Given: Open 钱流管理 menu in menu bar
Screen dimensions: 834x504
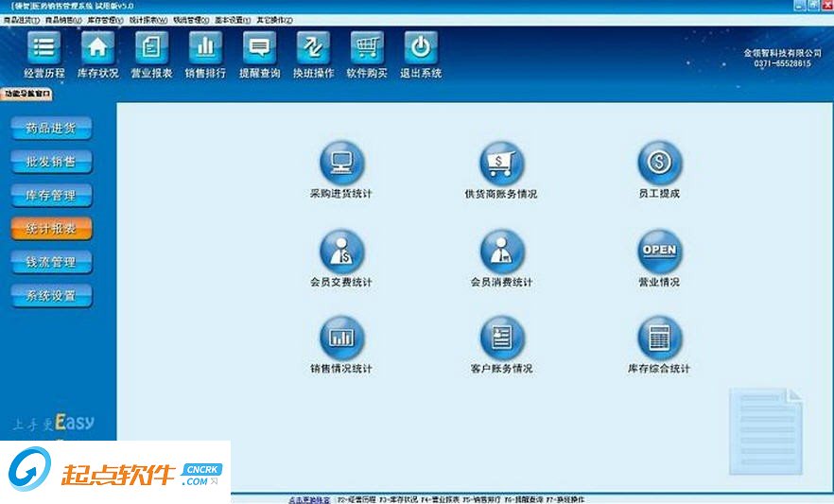Looking at the screenshot, I should pos(191,20).
